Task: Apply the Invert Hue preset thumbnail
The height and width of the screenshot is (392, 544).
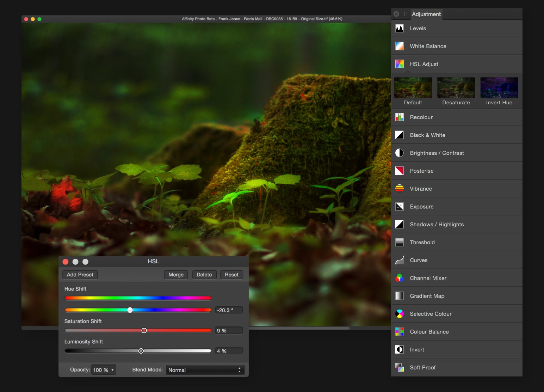Action: click(x=499, y=88)
